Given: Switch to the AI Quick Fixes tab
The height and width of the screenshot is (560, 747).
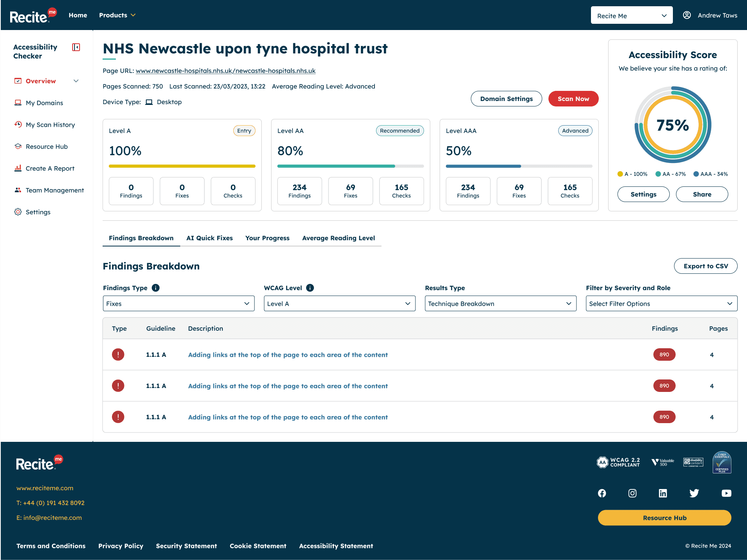Looking at the screenshot, I should click(209, 238).
